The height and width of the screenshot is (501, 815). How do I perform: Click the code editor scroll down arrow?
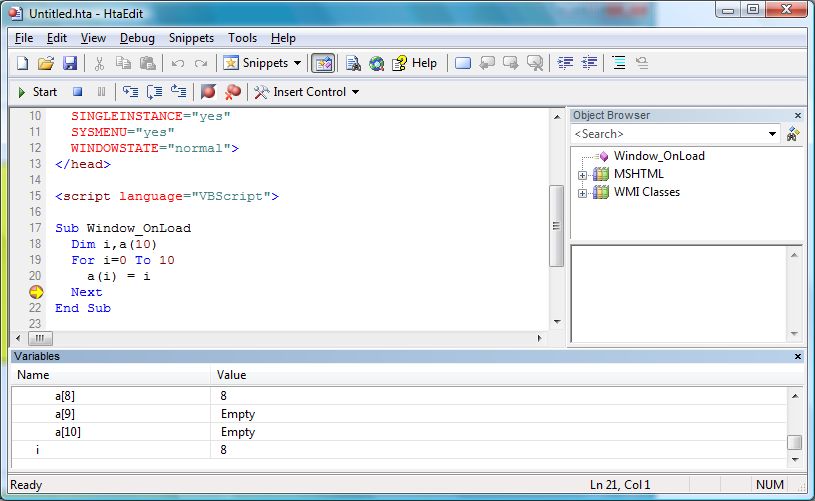point(557,322)
